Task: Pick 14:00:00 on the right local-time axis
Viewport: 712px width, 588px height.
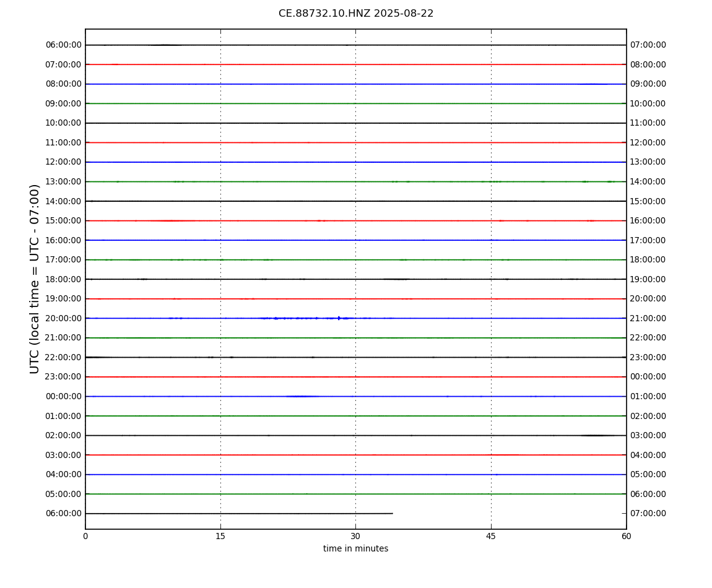Action: 648,181
